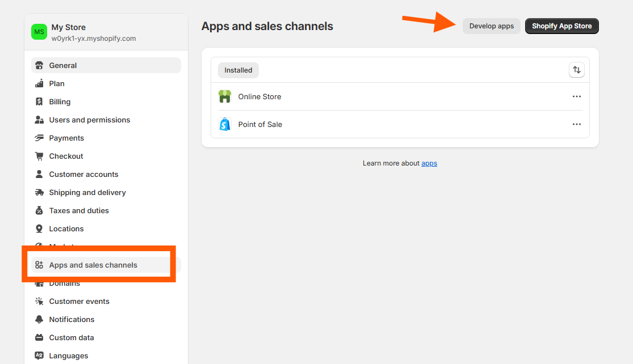Click the Point of Sale app name

click(x=260, y=125)
